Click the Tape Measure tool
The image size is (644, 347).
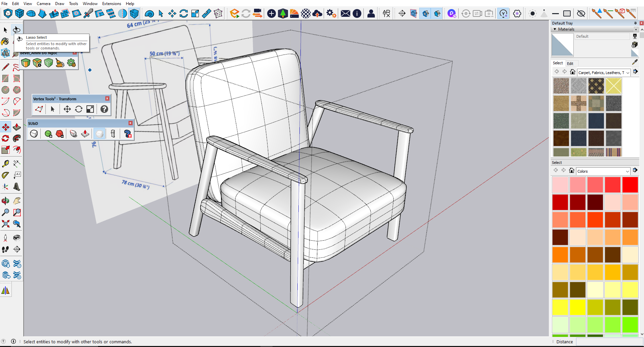click(x=5, y=164)
